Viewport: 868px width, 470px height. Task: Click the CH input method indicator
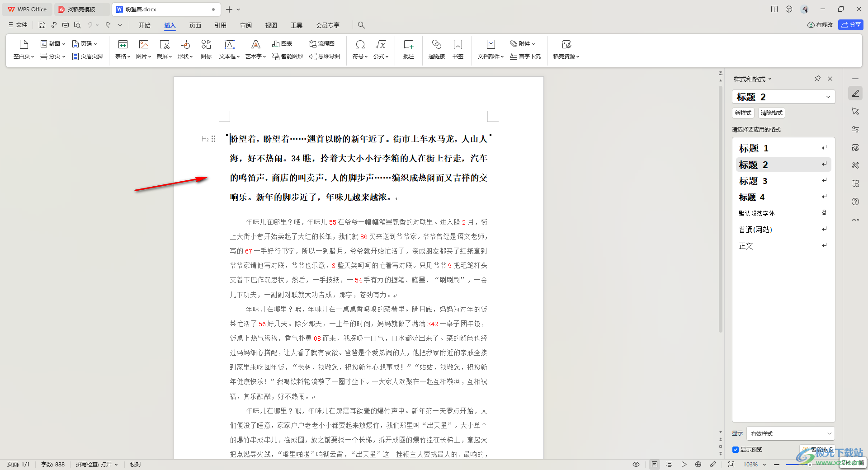853,462
